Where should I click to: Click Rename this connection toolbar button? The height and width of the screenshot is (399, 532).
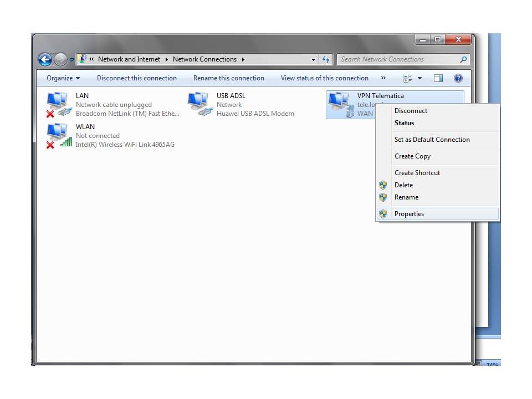click(x=228, y=78)
